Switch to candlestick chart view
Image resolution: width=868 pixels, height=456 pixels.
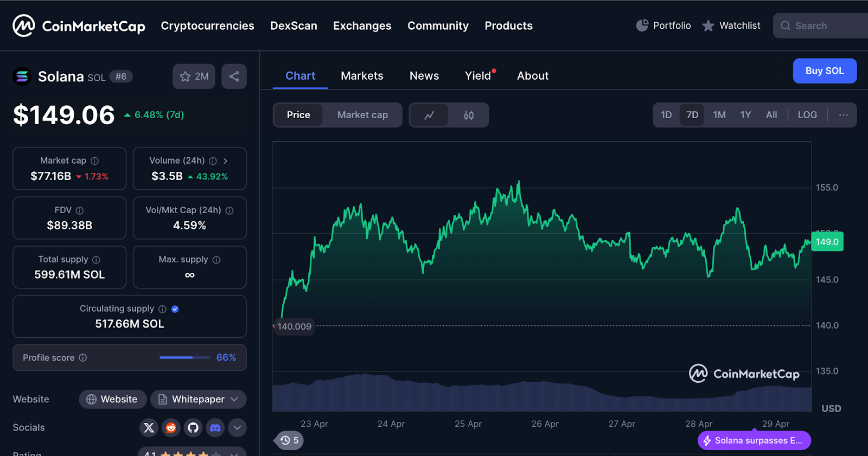click(469, 115)
